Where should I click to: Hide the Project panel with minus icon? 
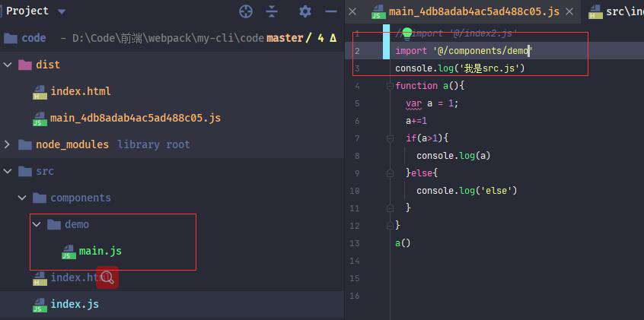click(x=331, y=11)
